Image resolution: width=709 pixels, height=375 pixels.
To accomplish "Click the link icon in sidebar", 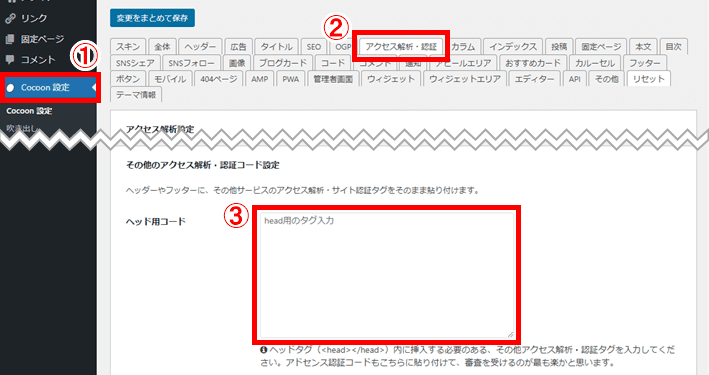I will (10, 19).
